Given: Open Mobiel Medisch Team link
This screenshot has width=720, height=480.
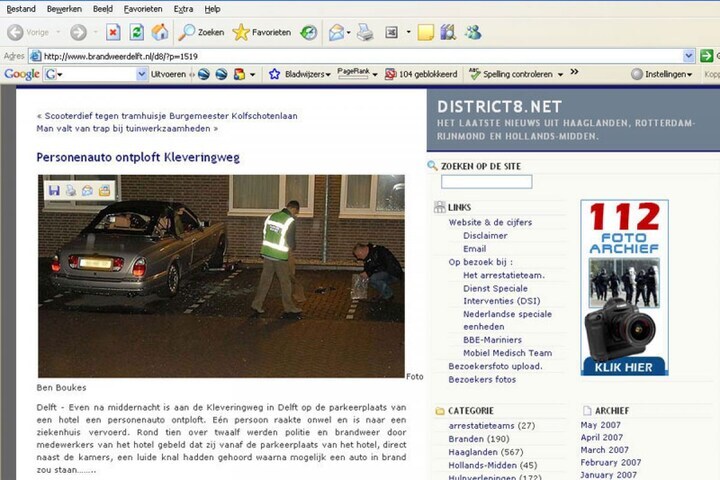Looking at the screenshot, I should click(x=507, y=353).
